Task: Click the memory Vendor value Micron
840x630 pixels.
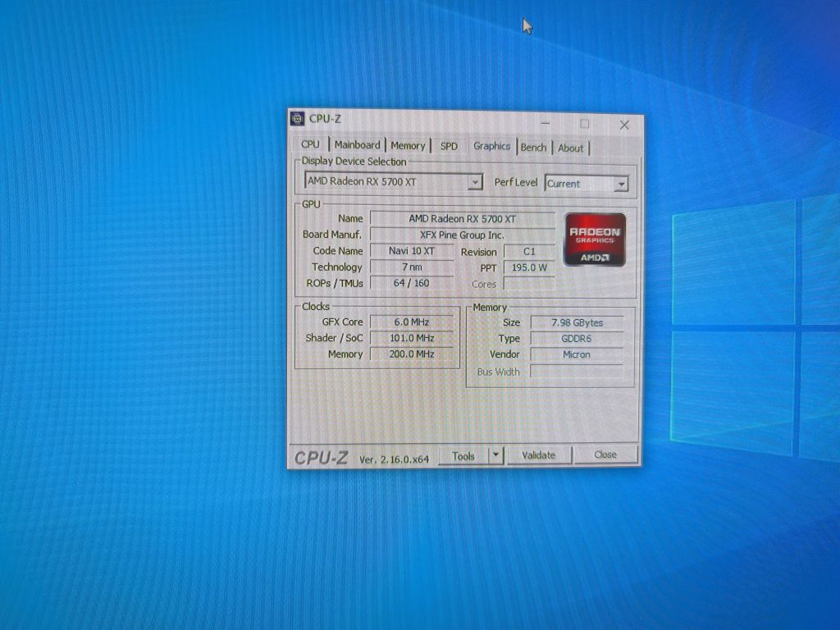Action: coord(577,354)
